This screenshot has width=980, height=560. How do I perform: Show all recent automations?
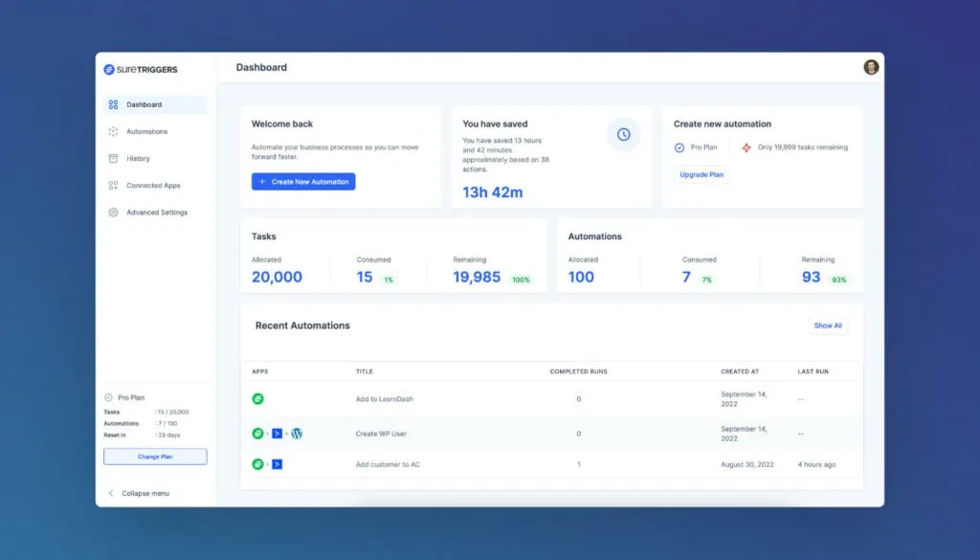(827, 325)
